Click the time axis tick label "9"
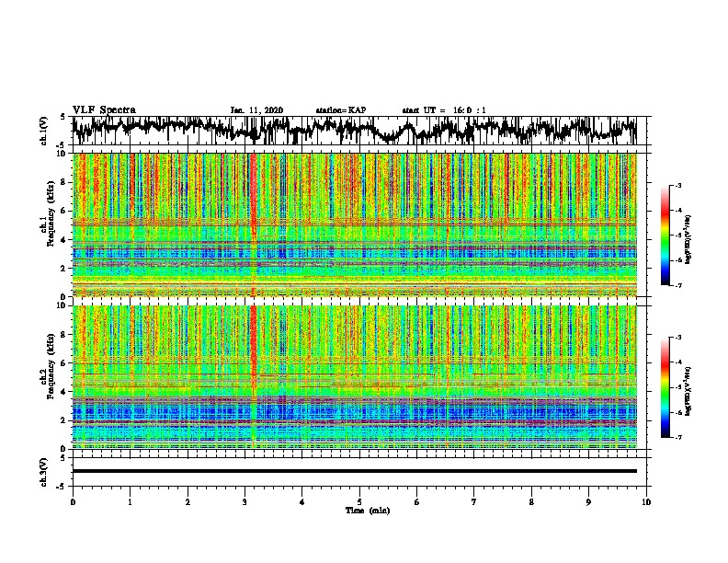 [588, 502]
